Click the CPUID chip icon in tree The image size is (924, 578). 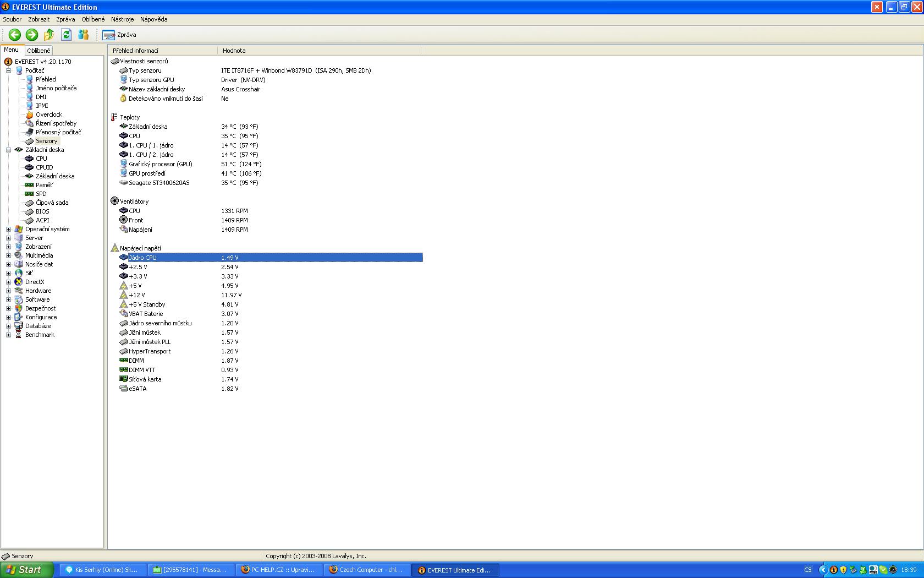30,167
